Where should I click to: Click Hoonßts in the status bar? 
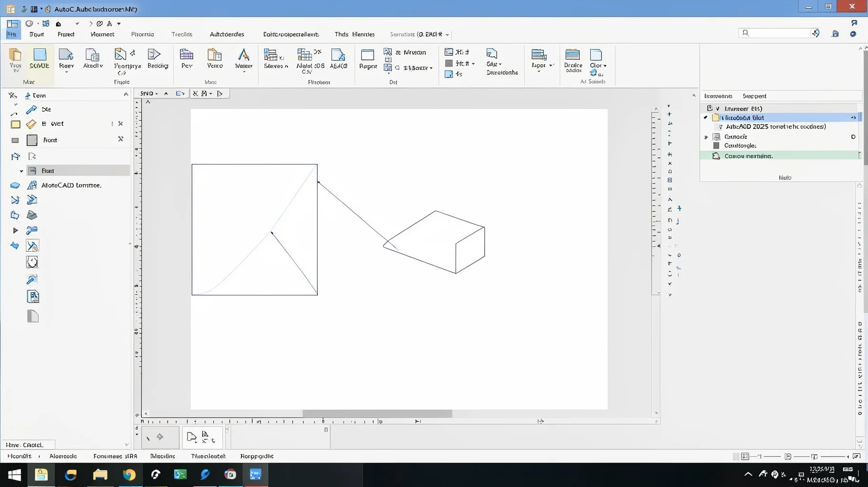point(20,456)
